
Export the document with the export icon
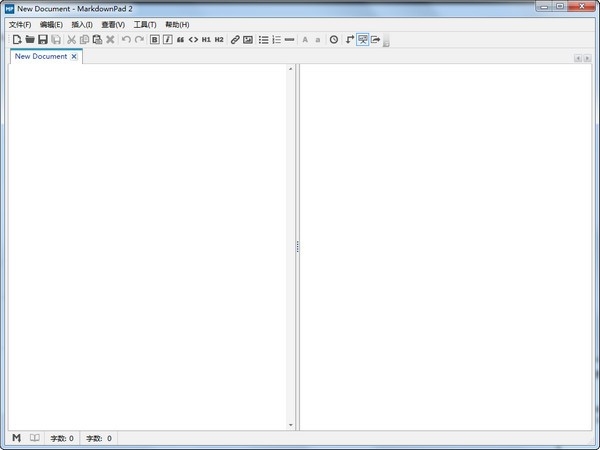click(376, 39)
